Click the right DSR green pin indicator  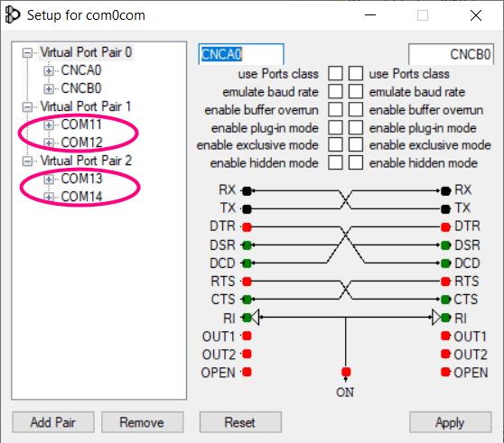coord(445,245)
